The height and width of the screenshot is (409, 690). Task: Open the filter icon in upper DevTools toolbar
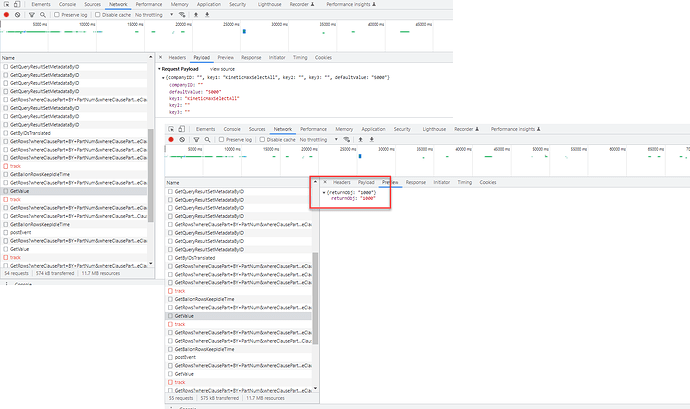pos(32,15)
